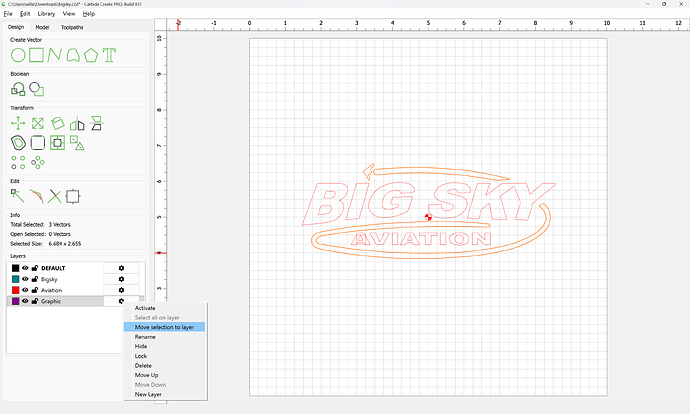690x414 pixels.
Task: Select the Linear array tool
Action: coord(18,162)
